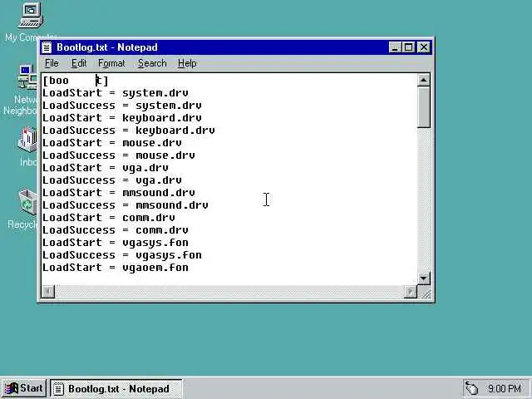
Task: Open the Edit menu
Action: 79,63
